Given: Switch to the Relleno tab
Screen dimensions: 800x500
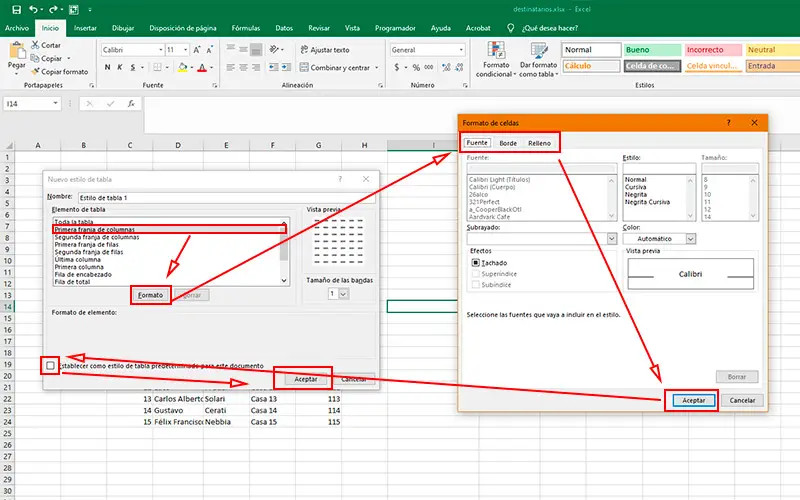Looking at the screenshot, I should [539, 144].
